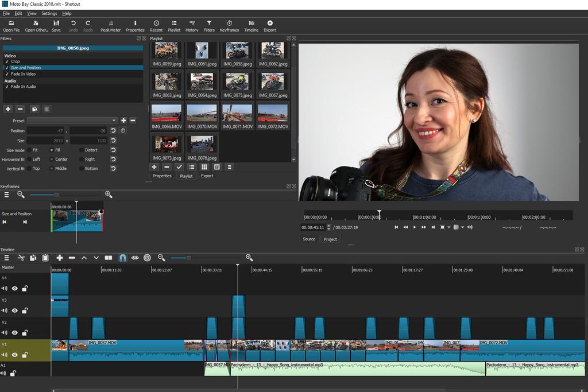Image resolution: width=588 pixels, height=392 pixels.
Task: Open playlist hamburger menu
Action: coord(230,167)
